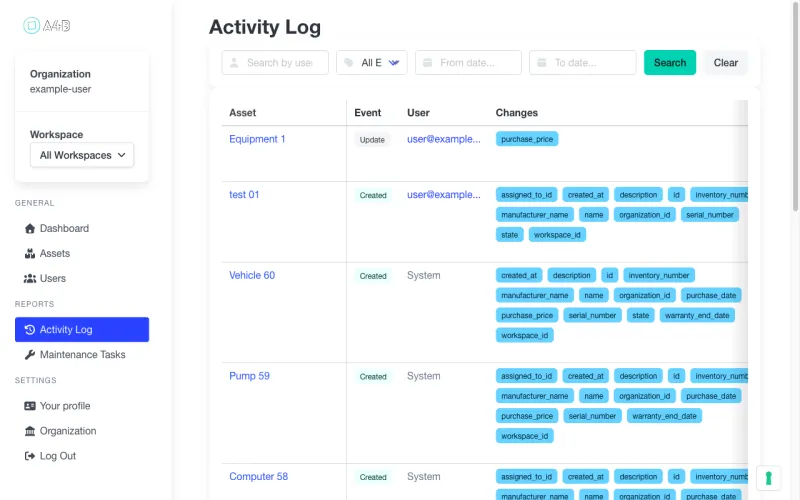Click the To date input
Screen dimensions: 800x500
[x=583, y=62]
